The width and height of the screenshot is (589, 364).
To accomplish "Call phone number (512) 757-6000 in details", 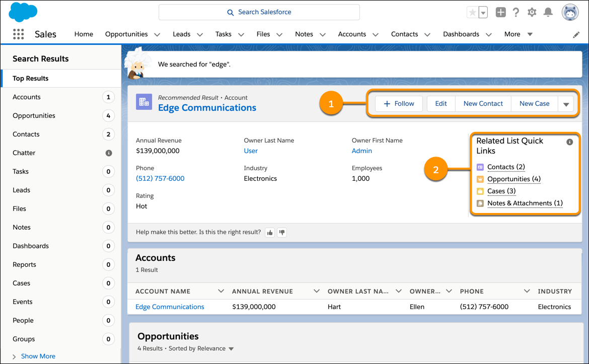I will tap(160, 178).
